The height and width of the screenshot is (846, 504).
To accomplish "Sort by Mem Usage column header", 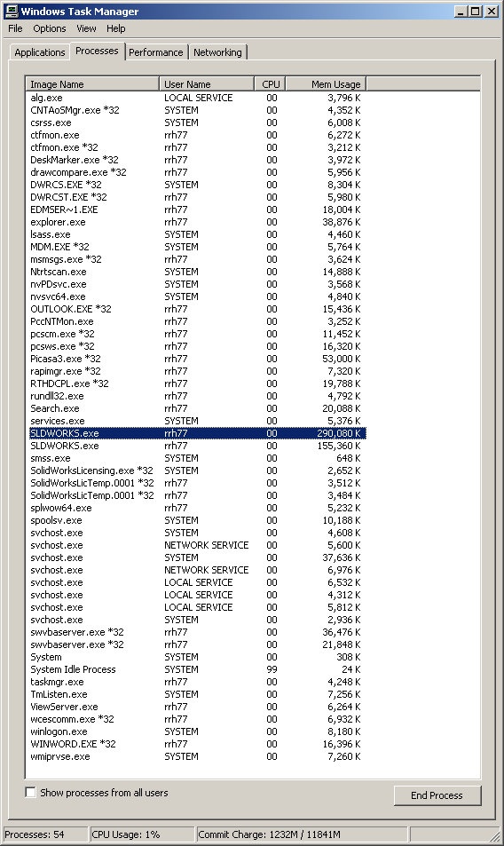I will pos(327,84).
